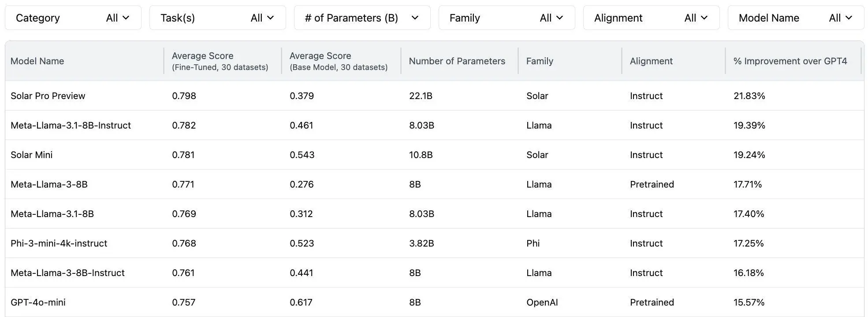Open the # of Parameters (B) dropdown

click(x=362, y=18)
